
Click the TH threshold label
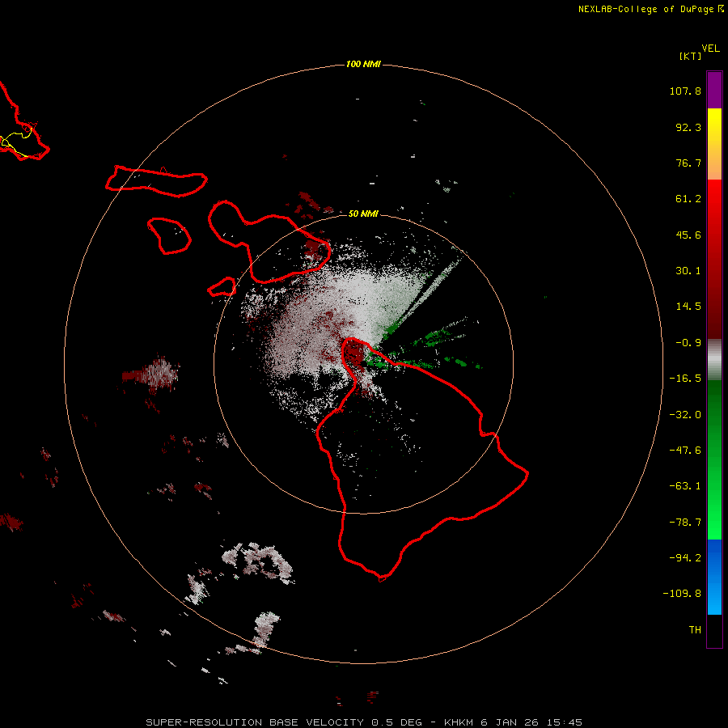click(x=695, y=630)
